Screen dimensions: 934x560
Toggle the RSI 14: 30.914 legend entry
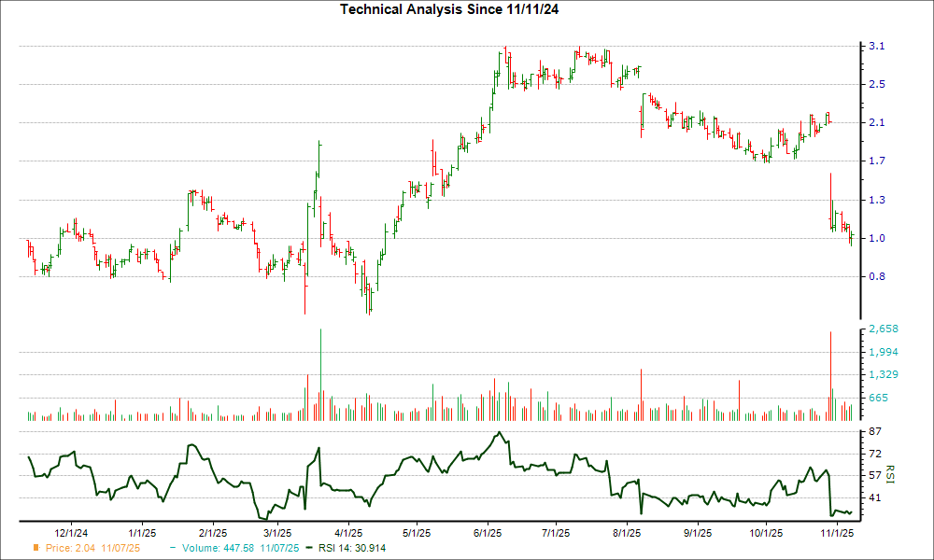point(352,549)
